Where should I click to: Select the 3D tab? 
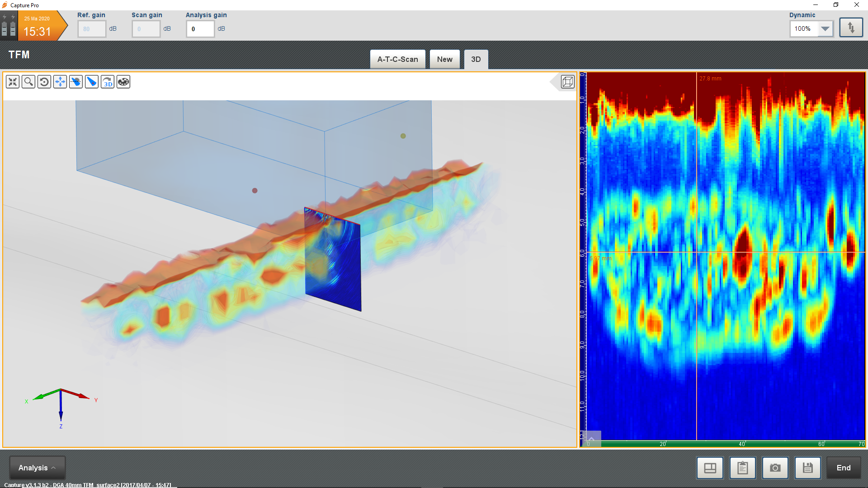click(x=476, y=59)
